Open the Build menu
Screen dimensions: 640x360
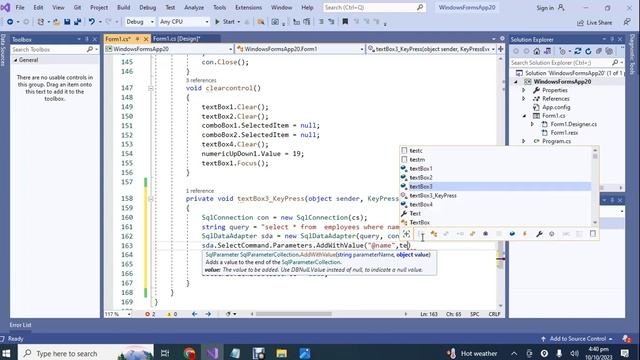123,7
